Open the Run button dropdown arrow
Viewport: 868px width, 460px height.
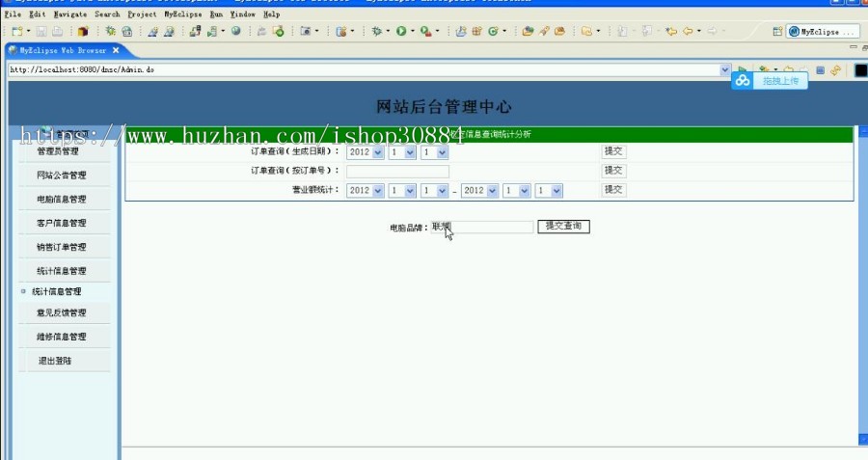click(x=413, y=31)
